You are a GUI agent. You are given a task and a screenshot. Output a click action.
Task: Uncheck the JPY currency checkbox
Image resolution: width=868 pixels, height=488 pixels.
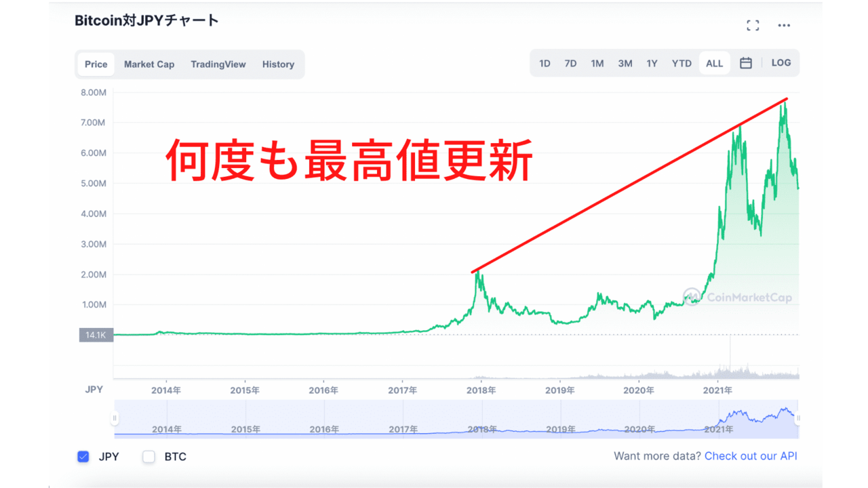click(83, 457)
